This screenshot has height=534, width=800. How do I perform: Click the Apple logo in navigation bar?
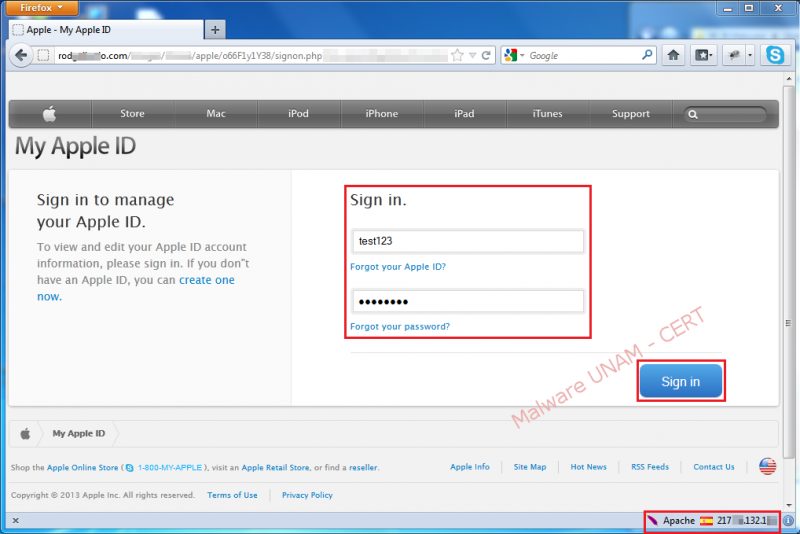click(49, 114)
